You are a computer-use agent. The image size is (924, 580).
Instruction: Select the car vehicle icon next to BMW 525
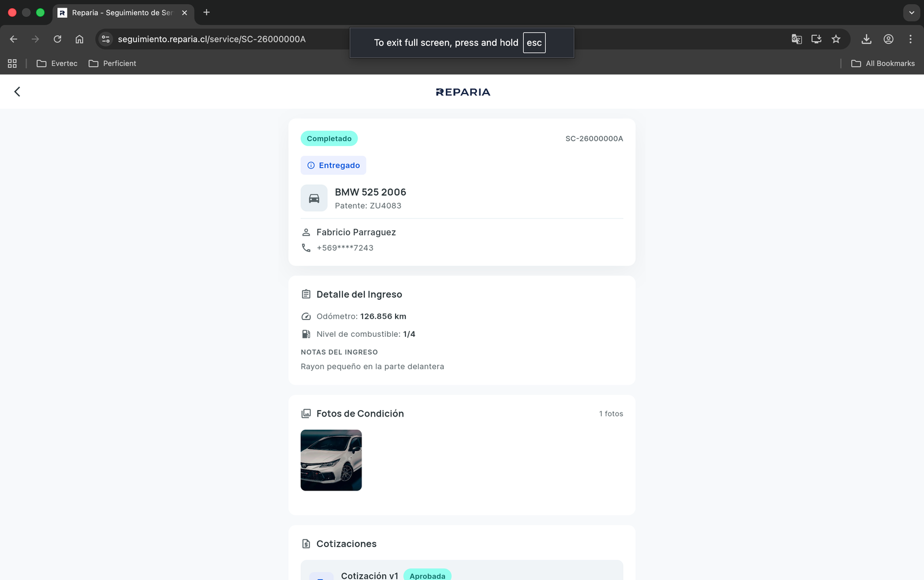[314, 198]
